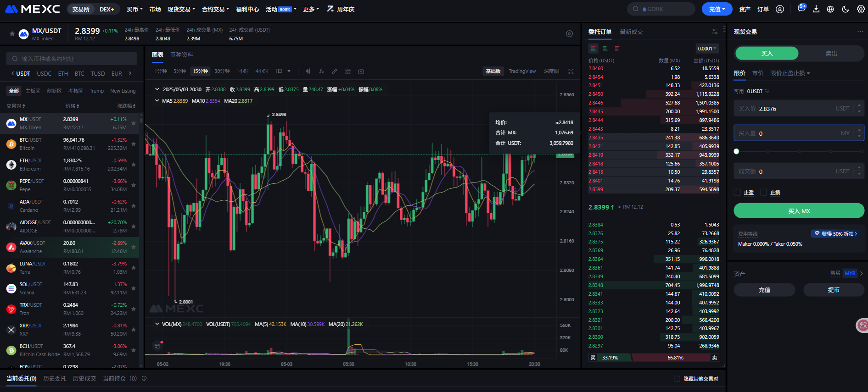Select 深度图 depth chart mode

click(x=551, y=71)
